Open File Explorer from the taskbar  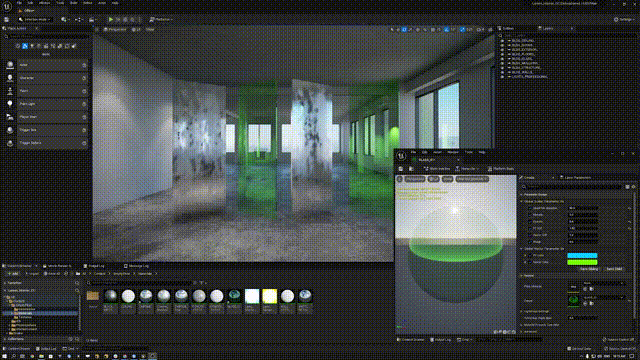41,356
